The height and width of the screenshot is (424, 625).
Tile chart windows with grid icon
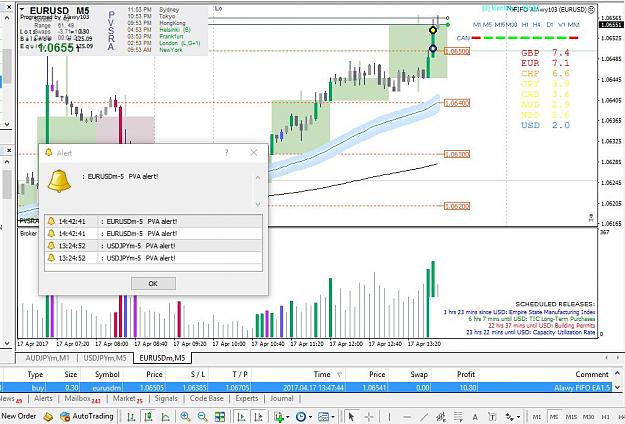pyautogui.click(x=220, y=417)
